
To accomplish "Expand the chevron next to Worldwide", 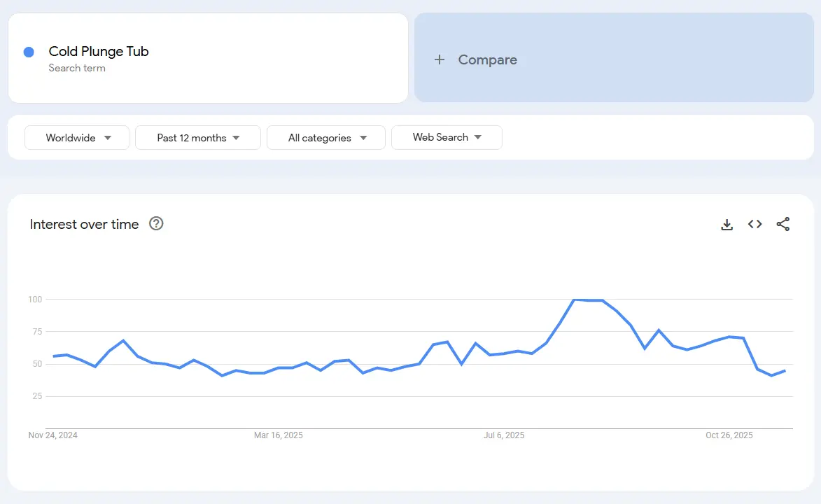I will click(x=108, y=137).
